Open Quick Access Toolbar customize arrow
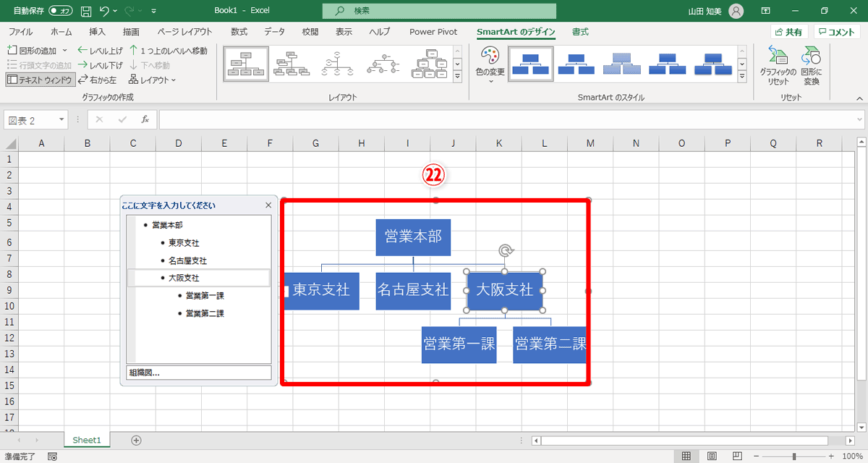 (153, 12)
